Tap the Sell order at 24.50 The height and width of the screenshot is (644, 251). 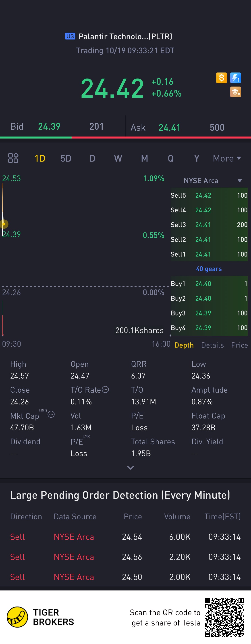[125, 577]
